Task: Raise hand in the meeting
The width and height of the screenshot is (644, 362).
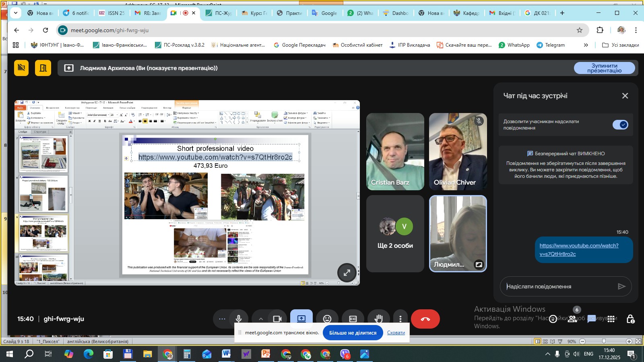Action: (x=379, y=319)
